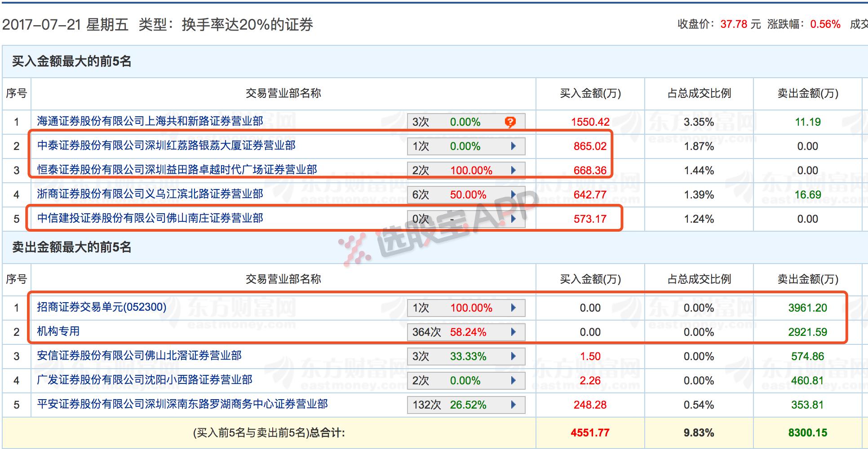Select total proportion 9.83%
Screen dimensions: 868x449
699,432
